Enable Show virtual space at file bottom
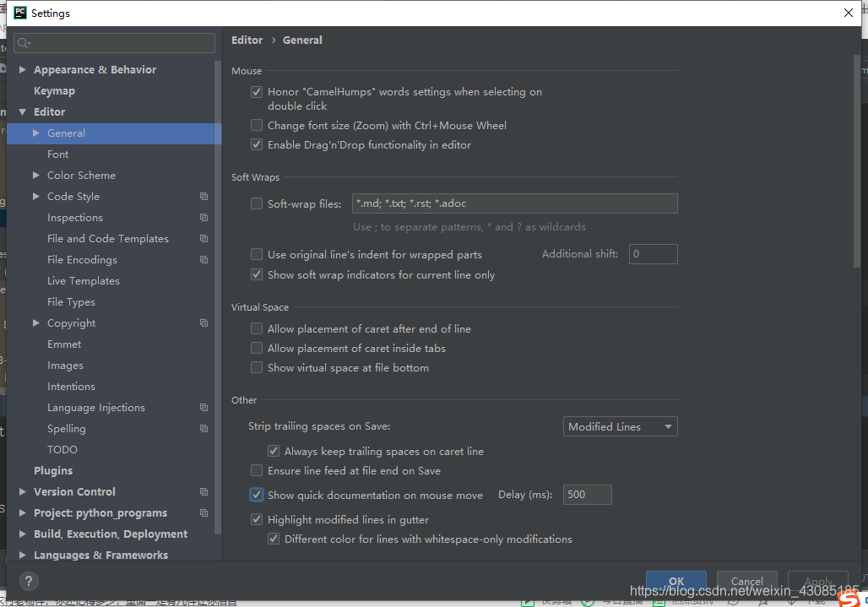This screenshot has width=868, height=607. click(257, 367)
